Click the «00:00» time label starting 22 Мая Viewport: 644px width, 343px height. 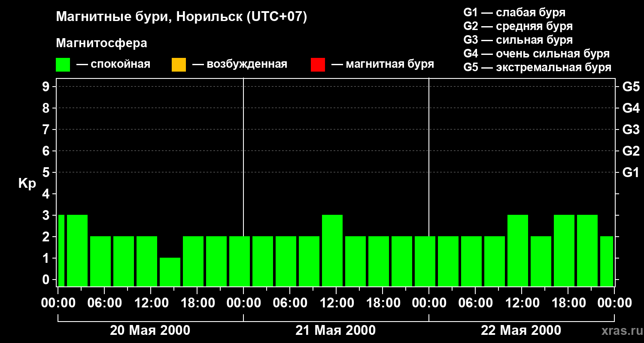428,303
